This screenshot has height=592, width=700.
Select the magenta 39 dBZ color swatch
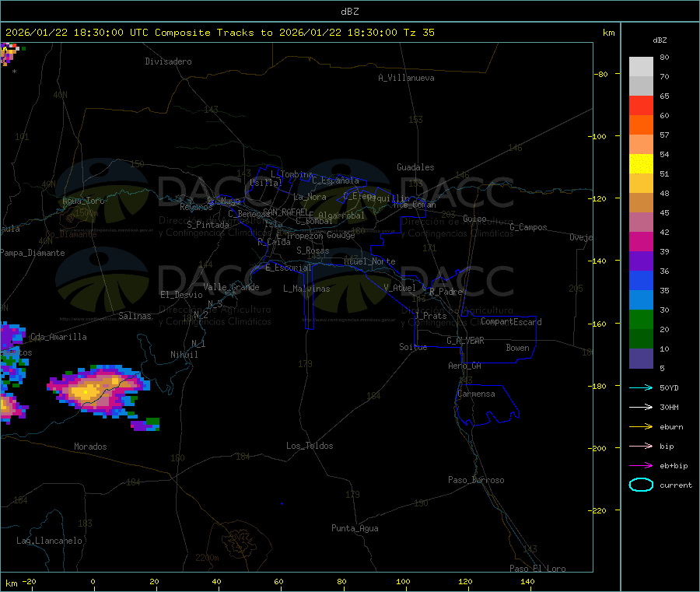641,241
